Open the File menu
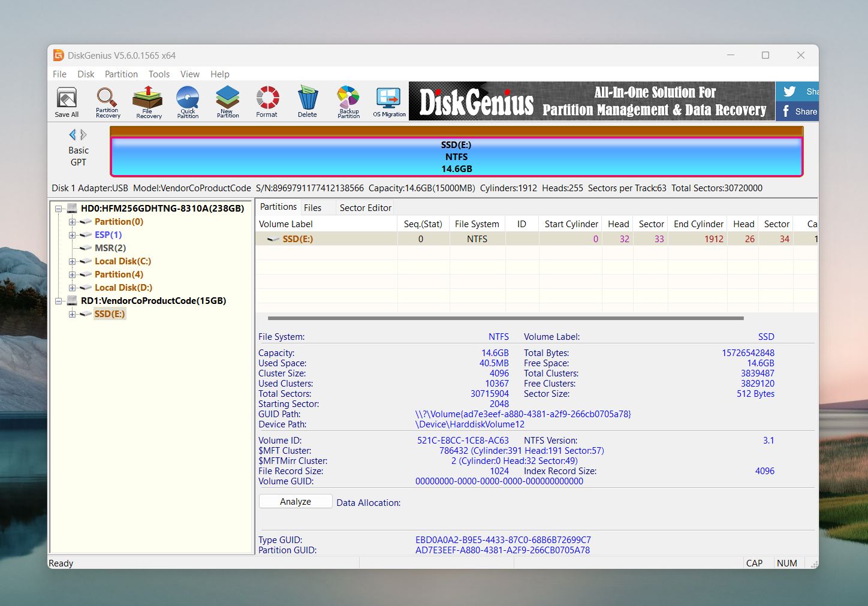The height and width of the screenshot is (606, 868). pos(59,74)
